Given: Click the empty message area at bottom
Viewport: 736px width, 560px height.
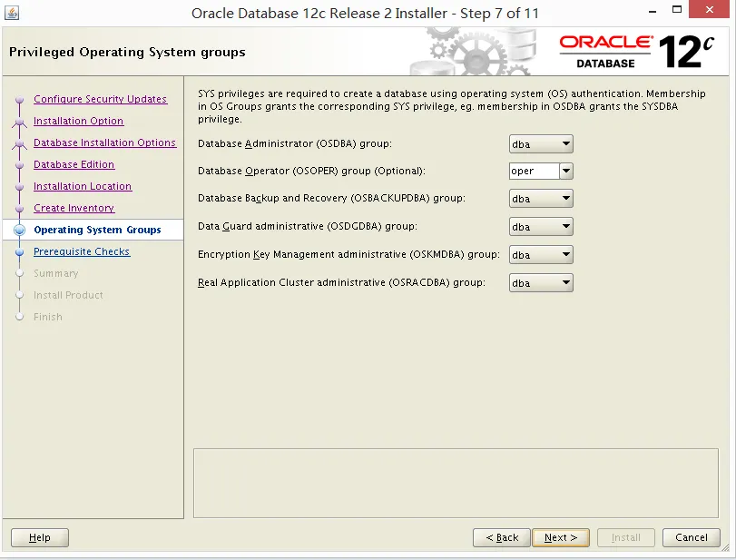Looking at the screenshot, I should [456, 483].
